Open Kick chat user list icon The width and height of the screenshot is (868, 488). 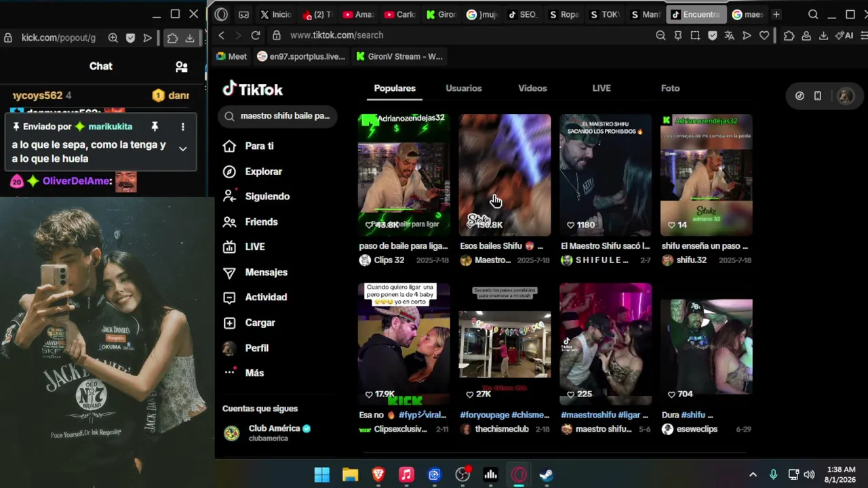coord(181,66)
